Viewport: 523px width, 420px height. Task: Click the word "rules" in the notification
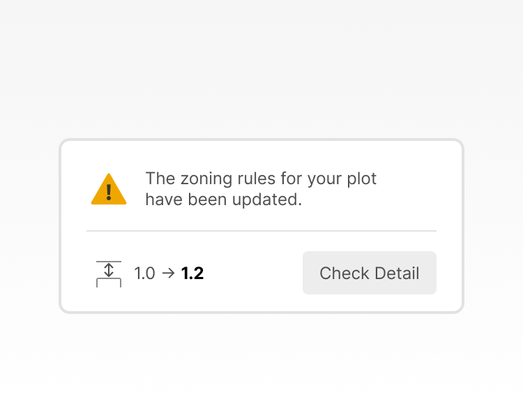[257, 179]
